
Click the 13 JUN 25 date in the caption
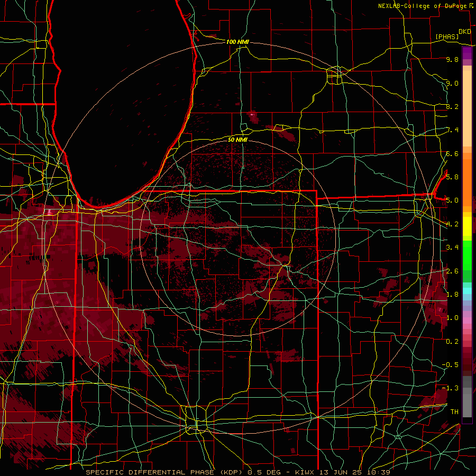pyautogui.click(x=341, y=472)
